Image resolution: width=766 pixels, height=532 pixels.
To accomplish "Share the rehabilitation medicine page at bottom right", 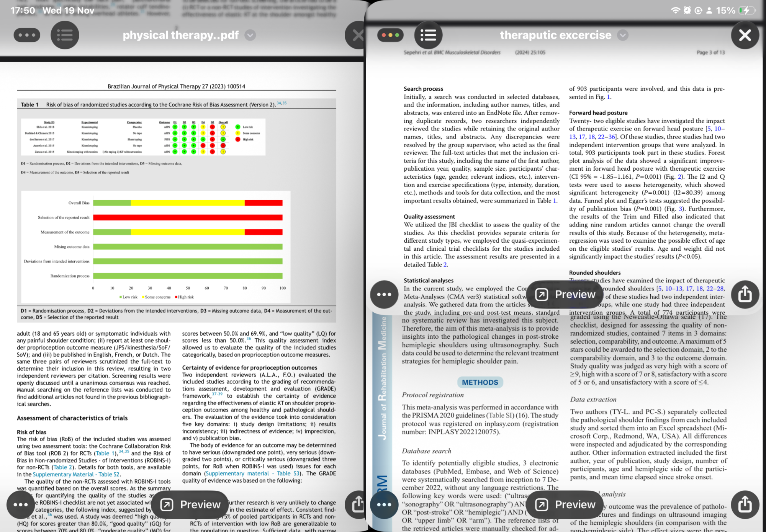I will click(745, 504).
